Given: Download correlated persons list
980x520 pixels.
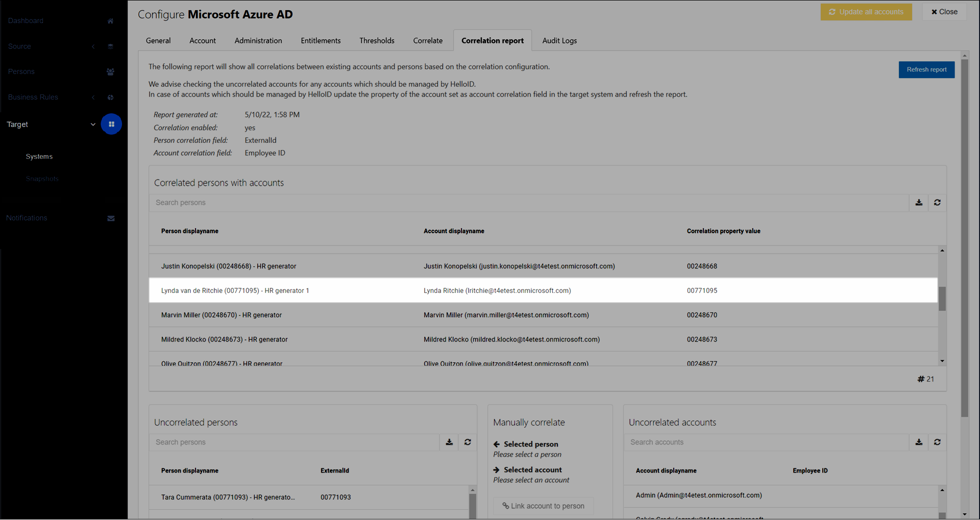Looking at the screenshot, I should (x=919, y=203).
